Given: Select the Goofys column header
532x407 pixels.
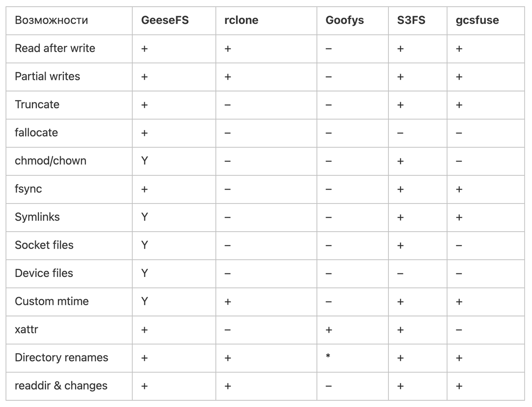Looking at the screenshot, I should (x=344, y=20).
